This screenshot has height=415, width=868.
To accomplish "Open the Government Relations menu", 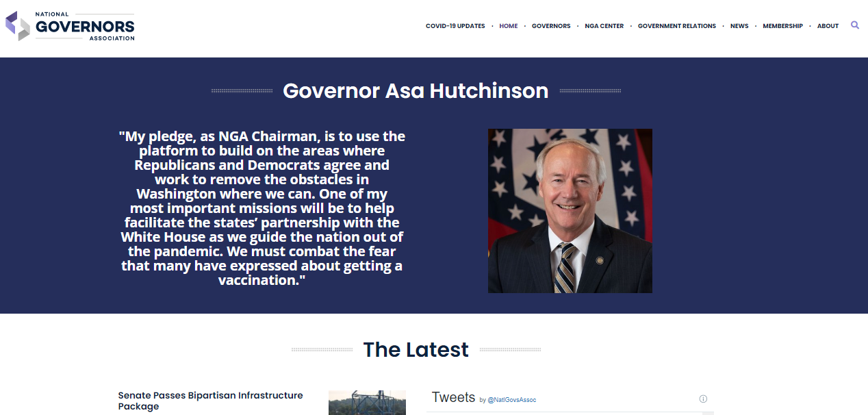I will 677,26.
